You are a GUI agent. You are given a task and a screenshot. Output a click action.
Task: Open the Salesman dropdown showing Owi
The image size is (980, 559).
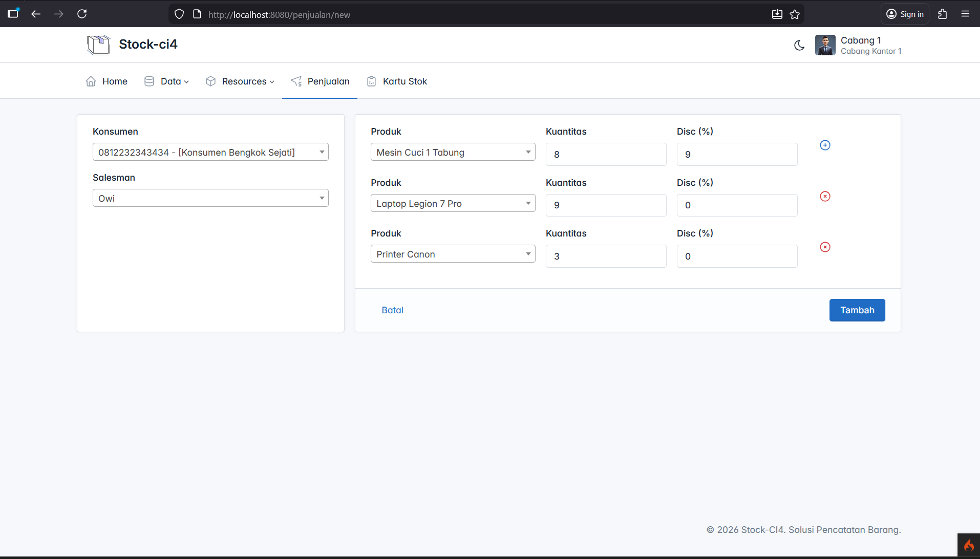tap(210, 198)
